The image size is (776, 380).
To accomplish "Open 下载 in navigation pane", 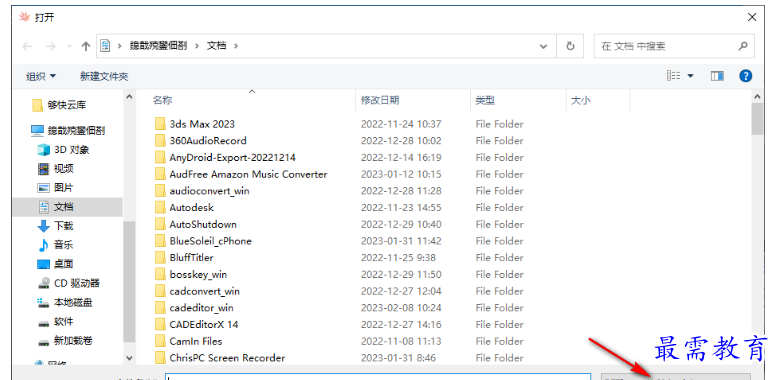I will tap(55, 226).
